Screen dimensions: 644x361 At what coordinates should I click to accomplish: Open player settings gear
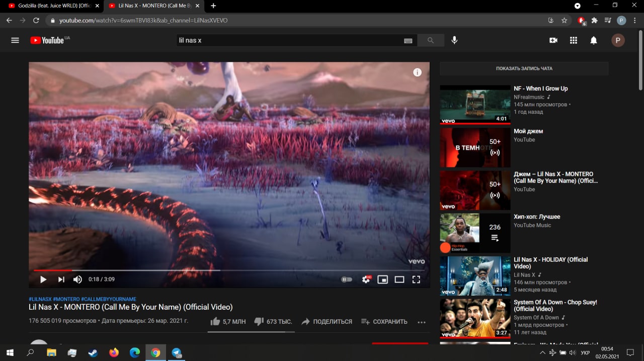366,279
